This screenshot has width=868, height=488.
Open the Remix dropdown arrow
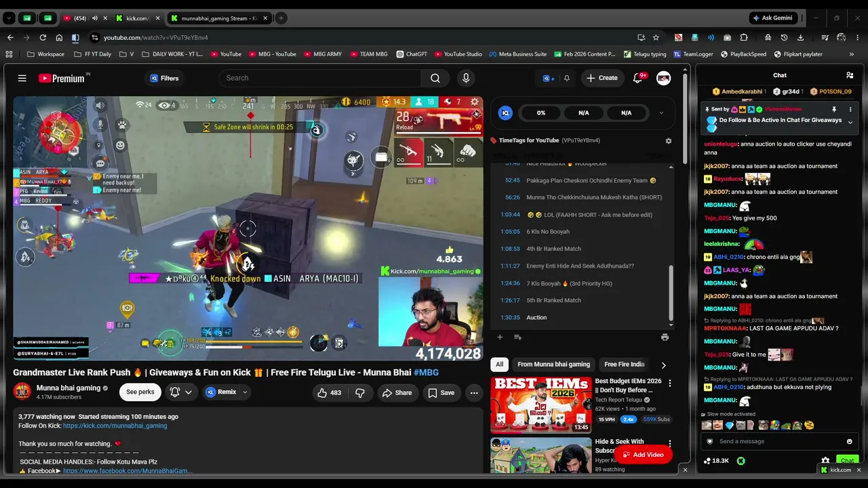coord(245,392)
